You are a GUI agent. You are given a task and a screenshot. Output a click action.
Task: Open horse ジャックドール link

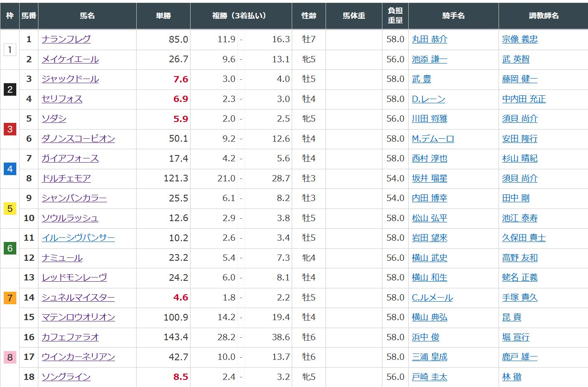click(70, 79)
